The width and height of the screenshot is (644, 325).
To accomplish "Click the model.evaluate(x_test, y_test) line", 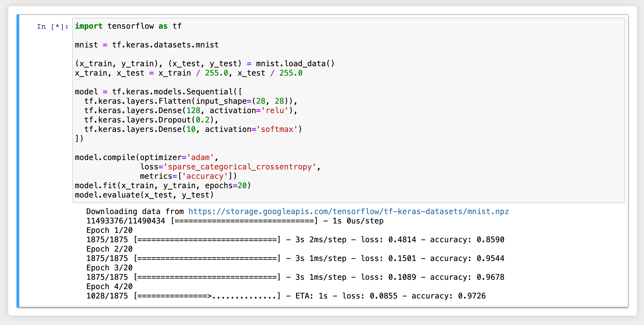I will pyautogui.click(x=144, y=195).
